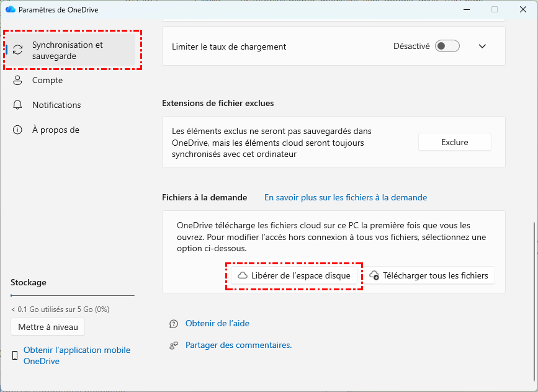Click the OneDrive cloud icon in title bar
The width and height of the screenshot is (538, 392).
tap(11, 9)
